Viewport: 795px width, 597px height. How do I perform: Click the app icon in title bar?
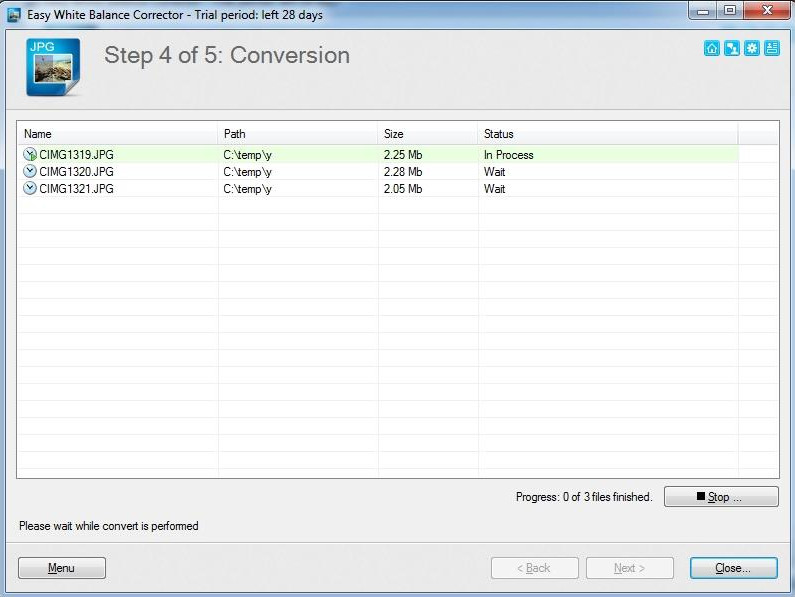pyautogui.click(x=14, y=15)
